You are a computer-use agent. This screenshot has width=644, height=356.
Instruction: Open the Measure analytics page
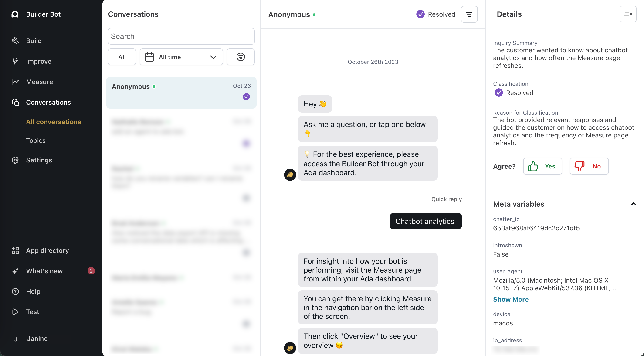click(x=39, y=82)
